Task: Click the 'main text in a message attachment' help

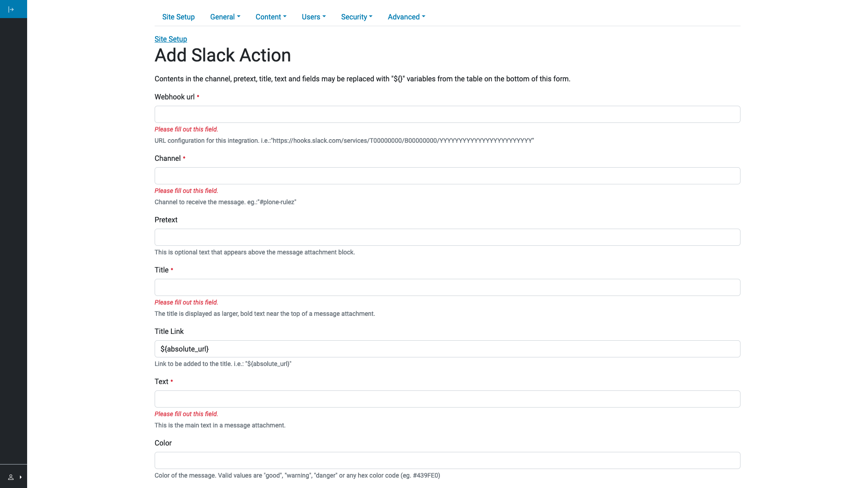Action: coord(220,425)
